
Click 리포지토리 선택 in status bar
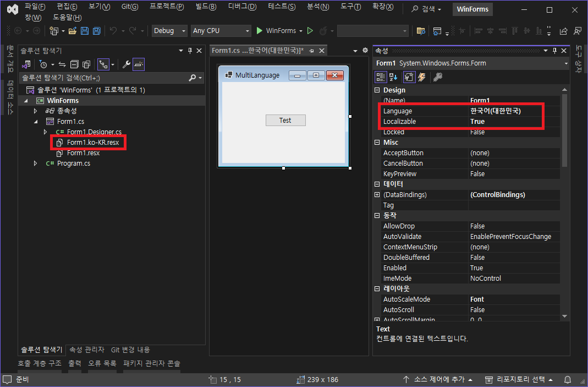[x=519, y=379]
